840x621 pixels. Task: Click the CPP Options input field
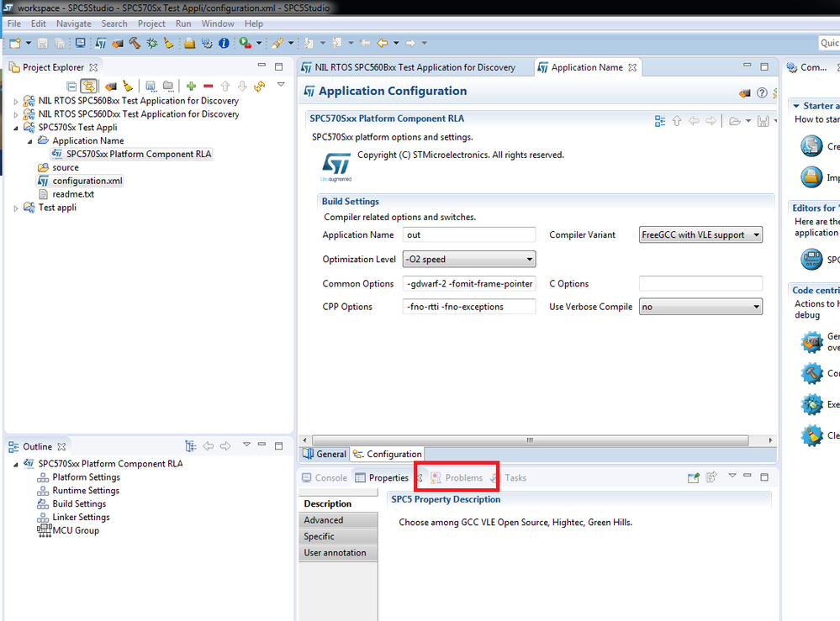click(x=469, y=307)
